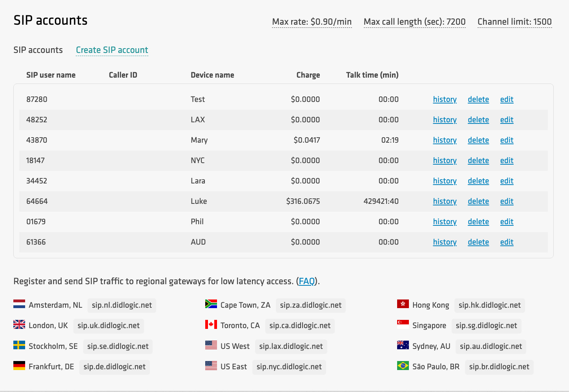Open call history for Luke account
This screenshot has width=569, height=392.
pos(445,201)
